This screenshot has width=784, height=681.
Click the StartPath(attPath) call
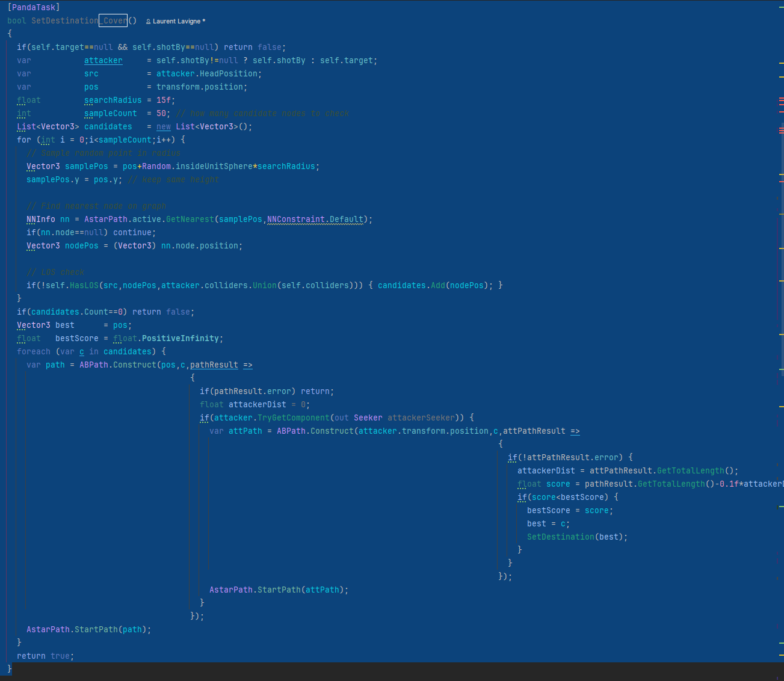coord(279,590)
